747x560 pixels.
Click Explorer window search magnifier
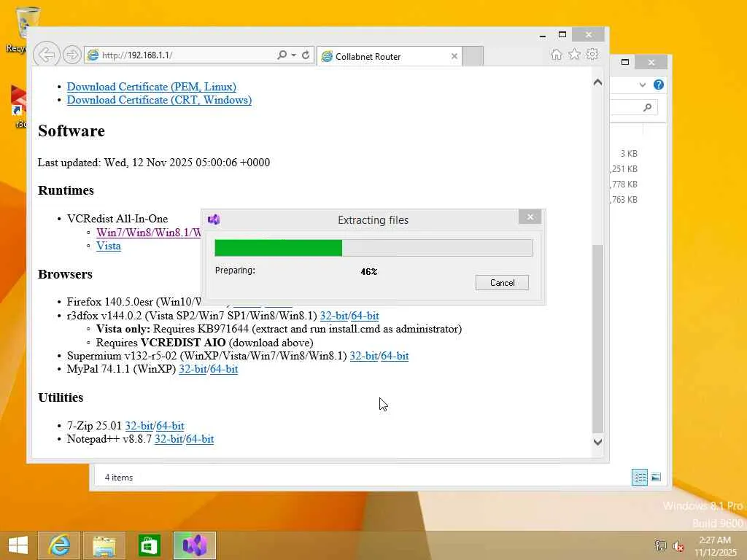point(648,108)
